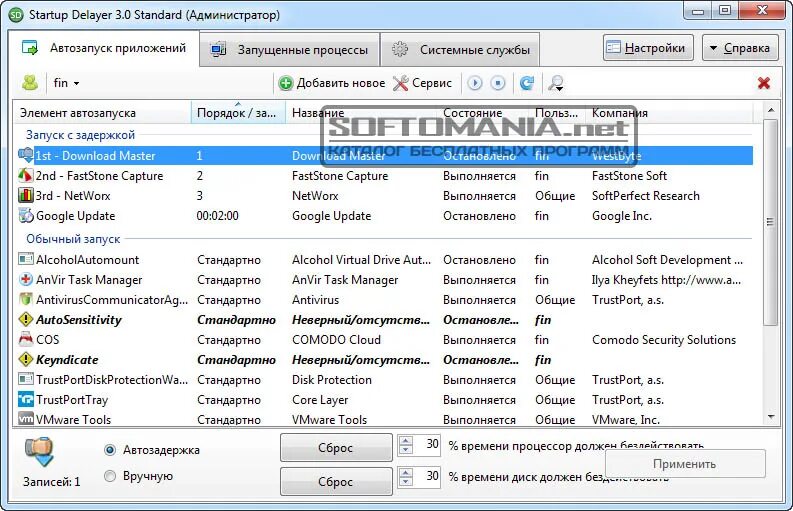This screenshot has height=511, width=793.
Task: Click the FastStone Soft company cell
Action: tap(629, 176)
